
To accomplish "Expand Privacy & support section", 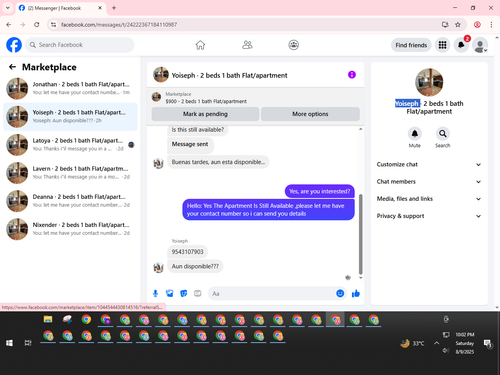I will (429, 216).
